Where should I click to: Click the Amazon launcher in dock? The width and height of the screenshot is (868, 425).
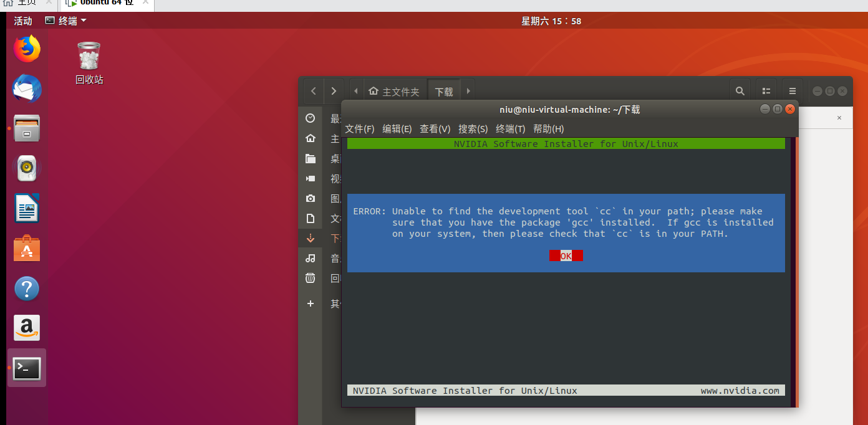(27, 328)
